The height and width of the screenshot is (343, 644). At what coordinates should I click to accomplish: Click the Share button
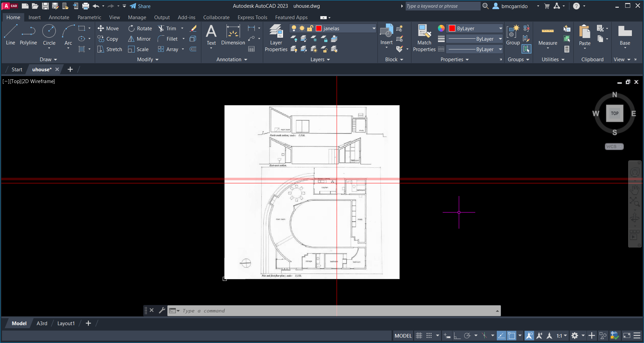(x=140, y=6)
